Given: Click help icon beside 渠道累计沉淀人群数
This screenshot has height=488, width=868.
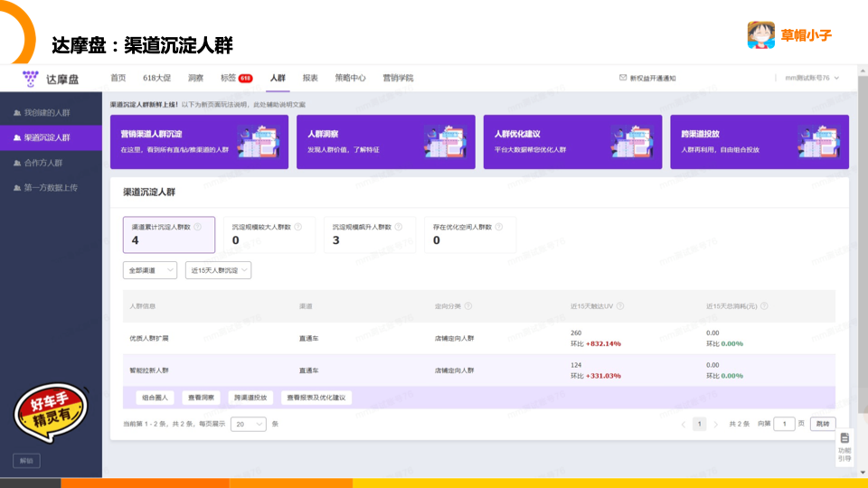Looking at the screenshot, I should (x=198, y=227).
